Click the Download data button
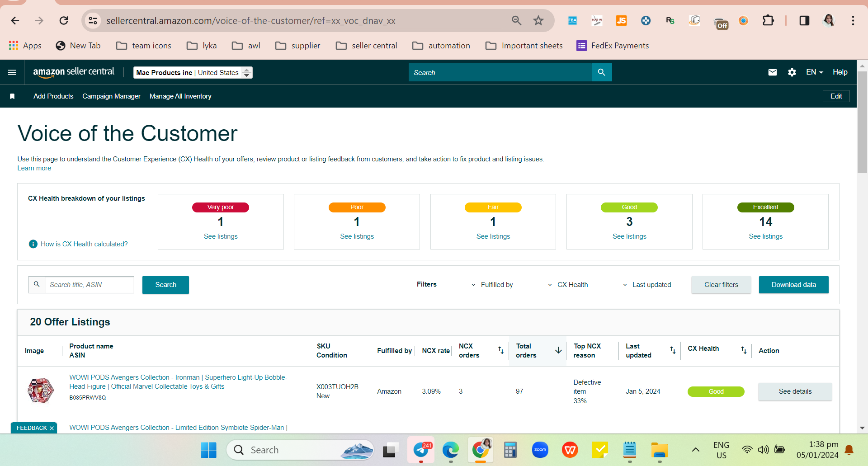 point(794,285)
